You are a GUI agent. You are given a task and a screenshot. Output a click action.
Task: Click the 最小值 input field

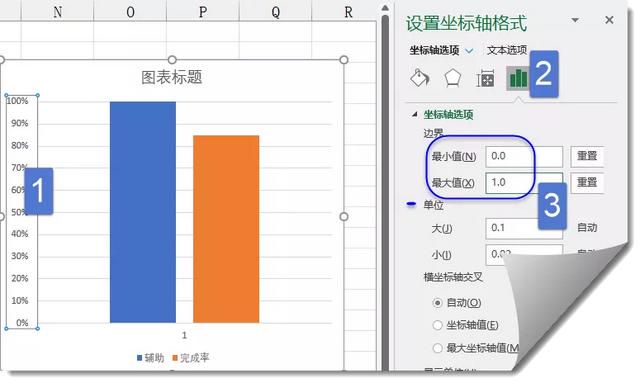[524, 156]
